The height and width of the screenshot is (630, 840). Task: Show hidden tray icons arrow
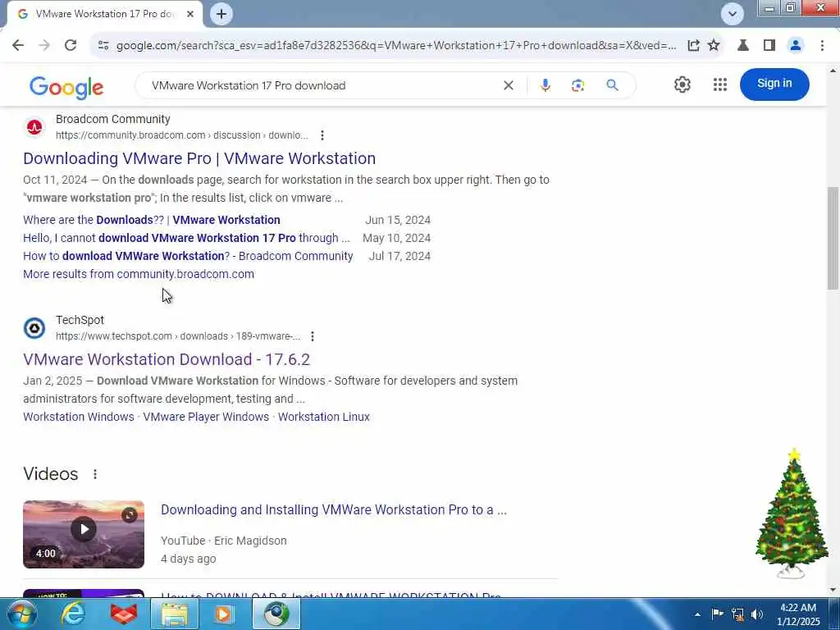697,614
